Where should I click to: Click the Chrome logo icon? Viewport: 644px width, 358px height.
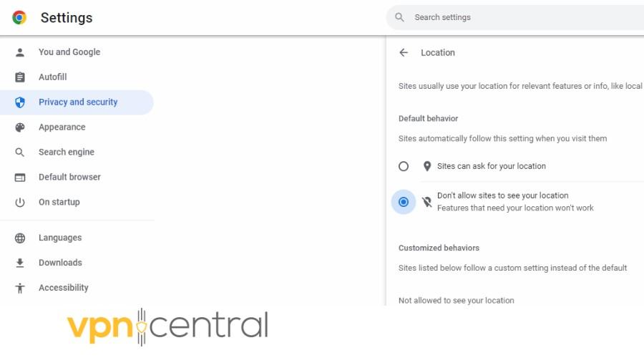(19, 18)
